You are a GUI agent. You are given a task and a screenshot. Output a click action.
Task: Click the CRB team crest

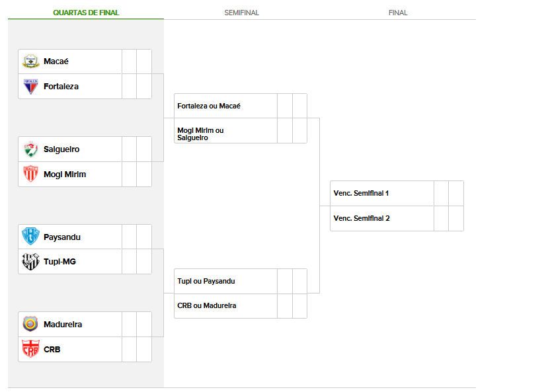point(30,349)
